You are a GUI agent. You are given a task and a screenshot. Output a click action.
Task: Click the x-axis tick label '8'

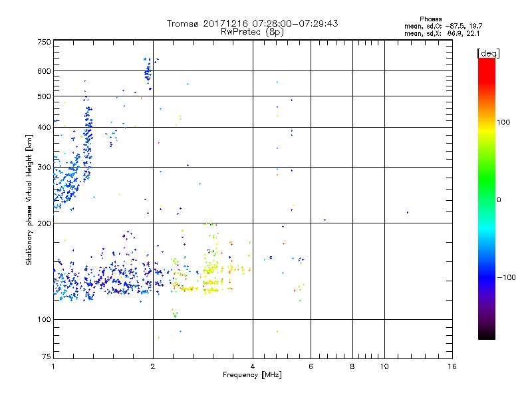click(x=352, y=366)
